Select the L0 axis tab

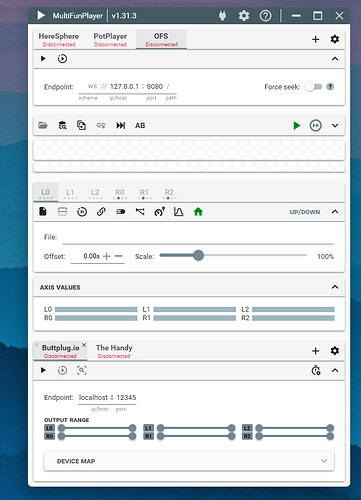coord(46,193)
